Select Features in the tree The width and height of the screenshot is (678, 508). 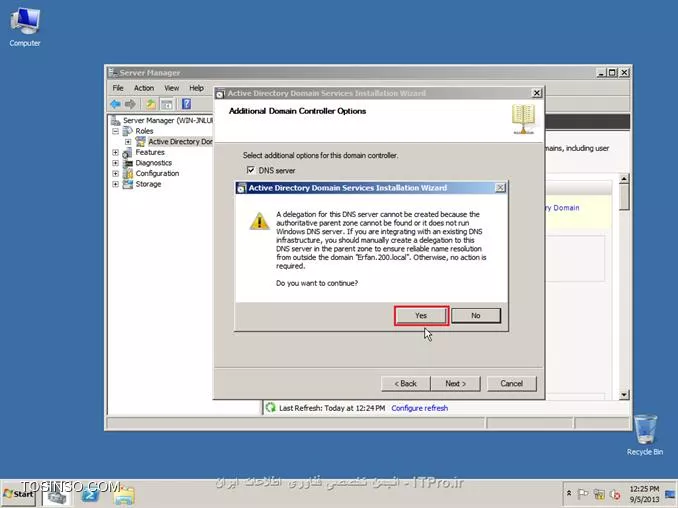tap(150, 152)
